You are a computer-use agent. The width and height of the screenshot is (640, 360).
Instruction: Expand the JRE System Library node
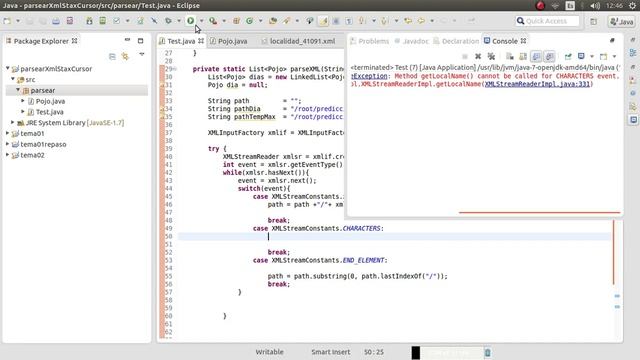point(13,122)
